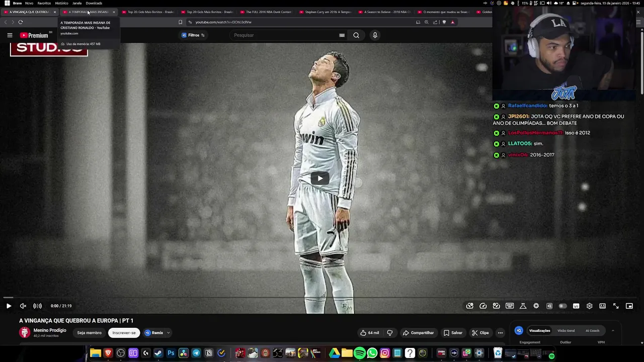Go to YouTube Premium home logo
644x362 pixels.
pyautogui.click(x=34, y=35)
